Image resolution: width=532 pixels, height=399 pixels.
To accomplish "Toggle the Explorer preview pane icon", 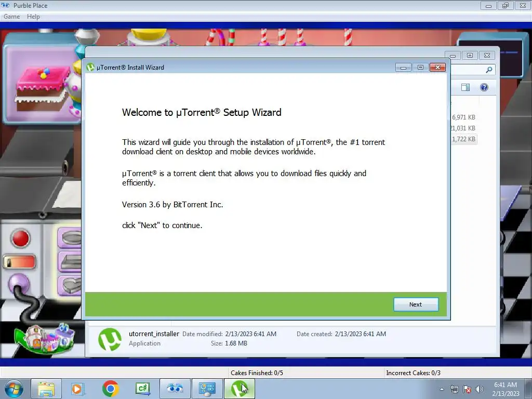I will tap(465, 87).
